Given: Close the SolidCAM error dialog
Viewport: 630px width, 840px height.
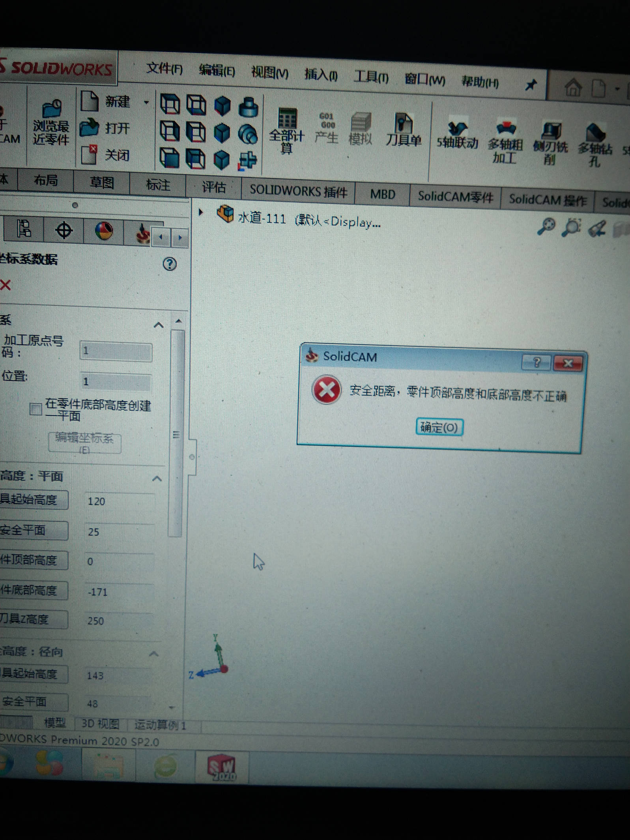Looking at the screenshot, I should [x=568, y=363].
